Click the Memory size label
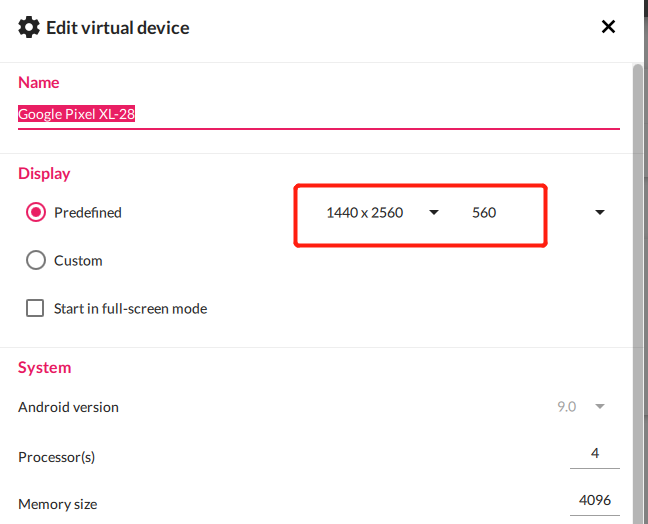 (x=57, y=504)
